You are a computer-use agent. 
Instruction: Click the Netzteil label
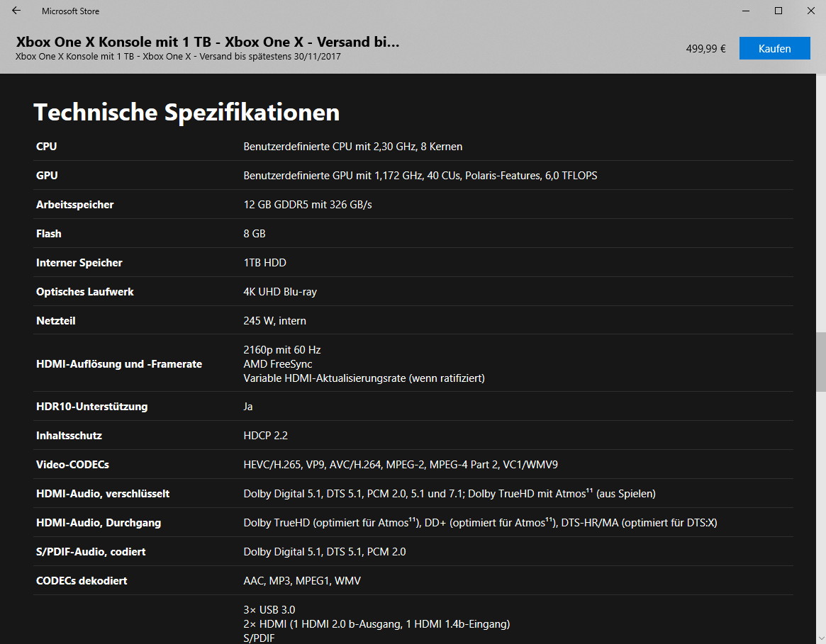(56, 320)
